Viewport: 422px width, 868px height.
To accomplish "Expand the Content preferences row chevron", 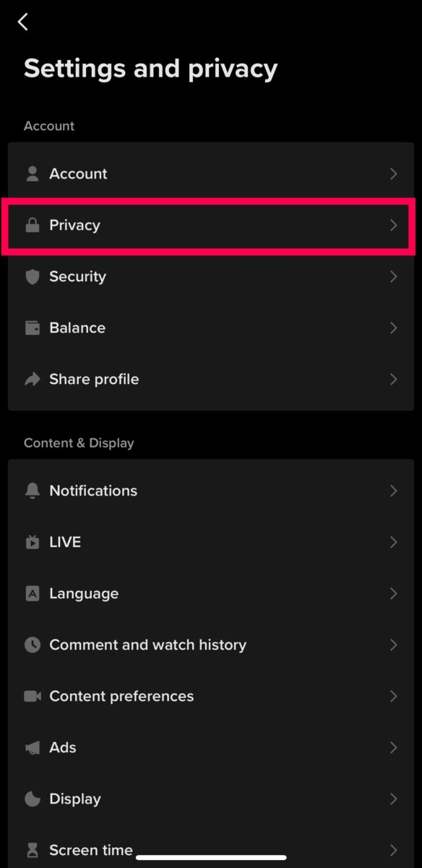I will pyautogui.click(x=394, y=696).
